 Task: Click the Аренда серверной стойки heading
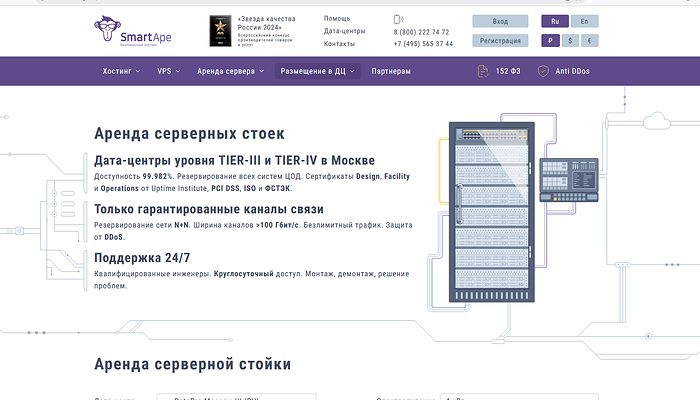click(192, 364)
